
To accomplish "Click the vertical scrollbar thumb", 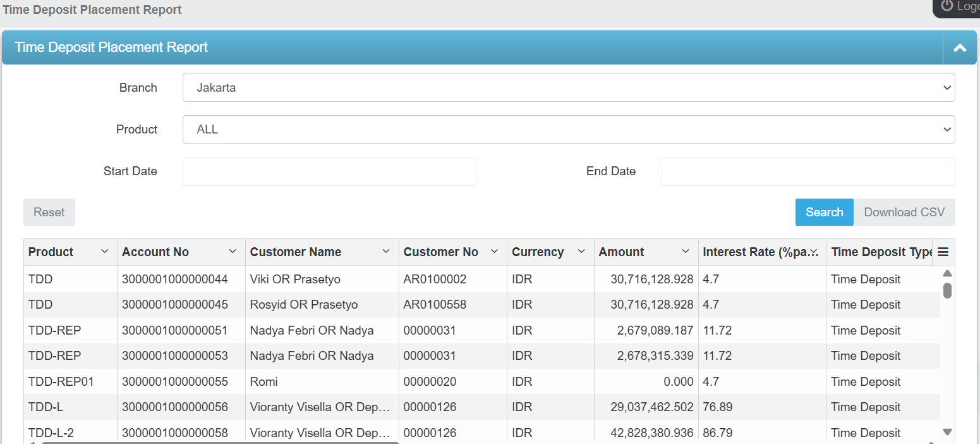I will [947, 291].
